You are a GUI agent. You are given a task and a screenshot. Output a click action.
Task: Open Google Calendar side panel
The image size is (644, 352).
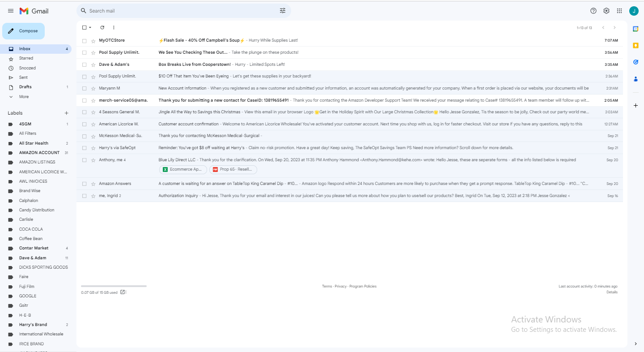[x=636, y=29]
